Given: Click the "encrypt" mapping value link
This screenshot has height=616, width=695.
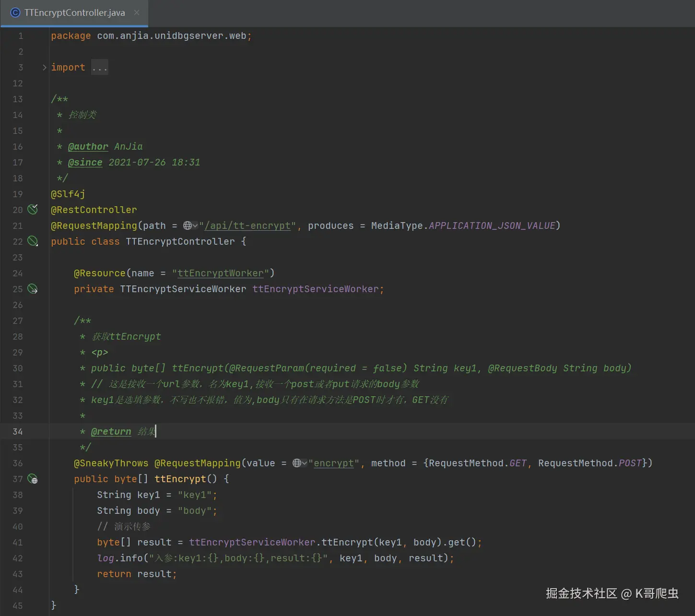Looking at the screenshot, I should (x=334, y=463).
